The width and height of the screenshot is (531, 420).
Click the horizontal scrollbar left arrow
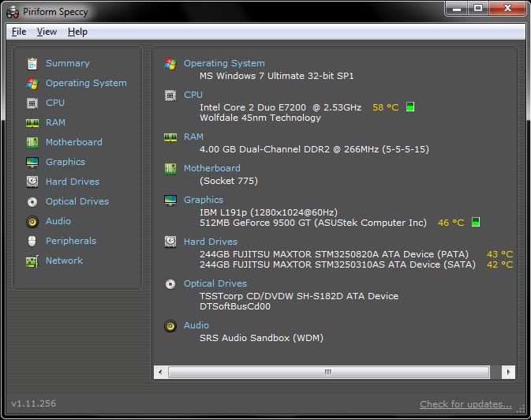pyautogui.click(x=161, y=371)
